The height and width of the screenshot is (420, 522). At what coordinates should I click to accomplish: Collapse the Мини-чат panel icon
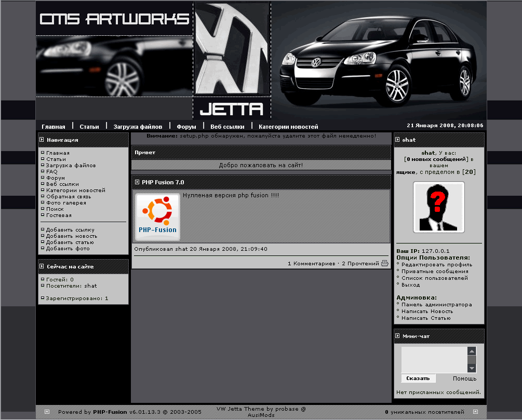pos(397,336)
